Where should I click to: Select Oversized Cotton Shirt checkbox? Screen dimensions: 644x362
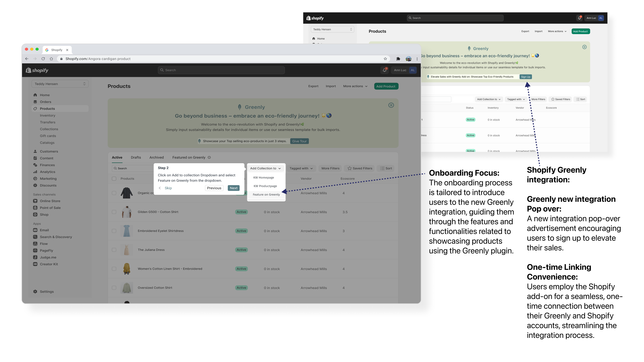point(114,288)
